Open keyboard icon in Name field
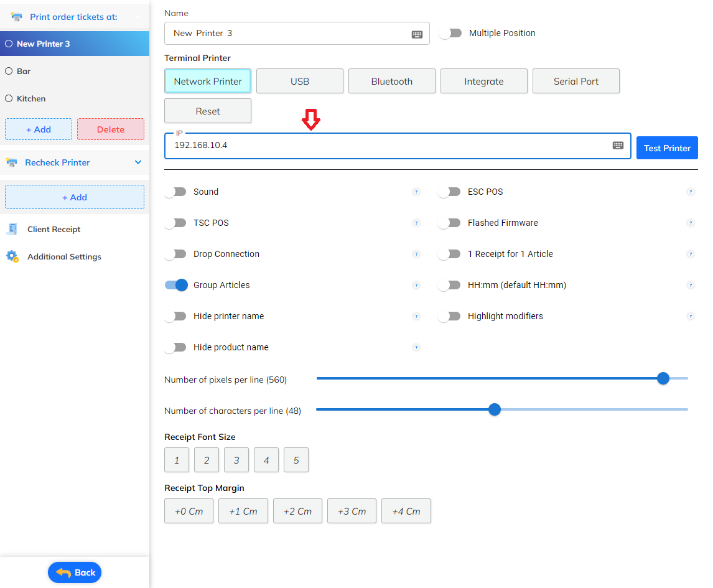Viewport: 713px width, 588px height. click(417, 34)
